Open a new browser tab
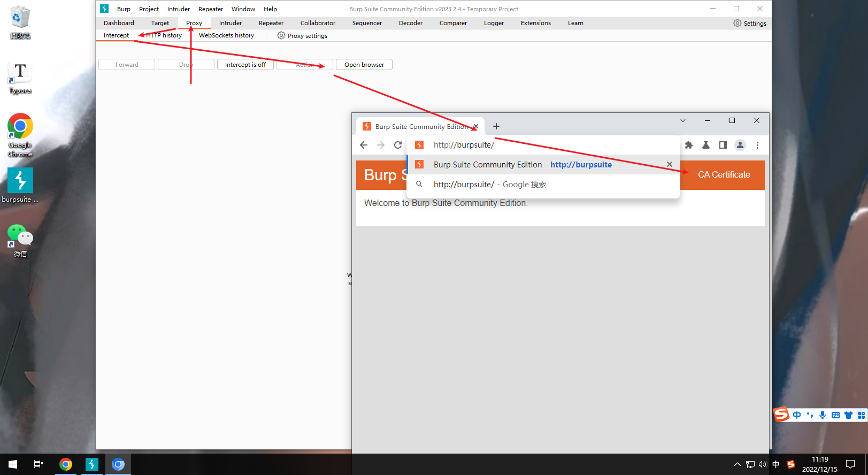868x475 pixels. pos(496,126)
